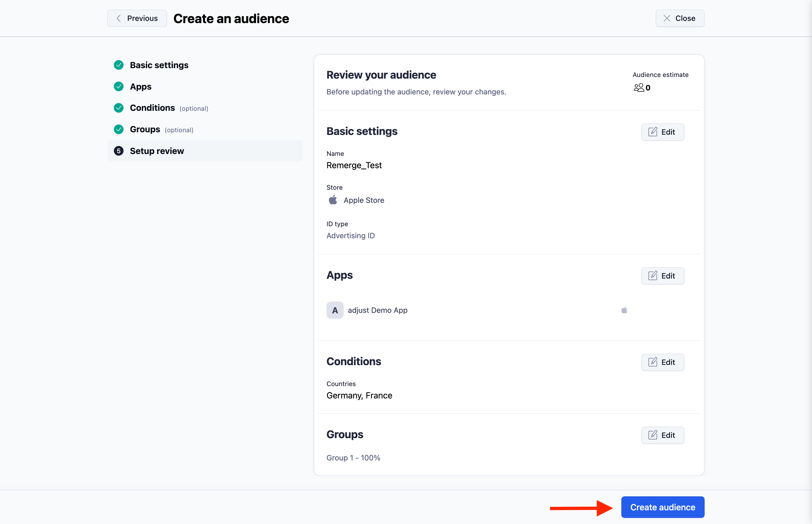Click the Audience estimate label

pyautogui.click(x=661, y=75)
